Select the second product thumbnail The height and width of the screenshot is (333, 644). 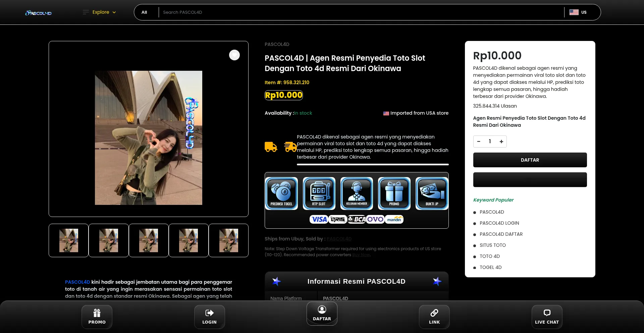(109, 240)
